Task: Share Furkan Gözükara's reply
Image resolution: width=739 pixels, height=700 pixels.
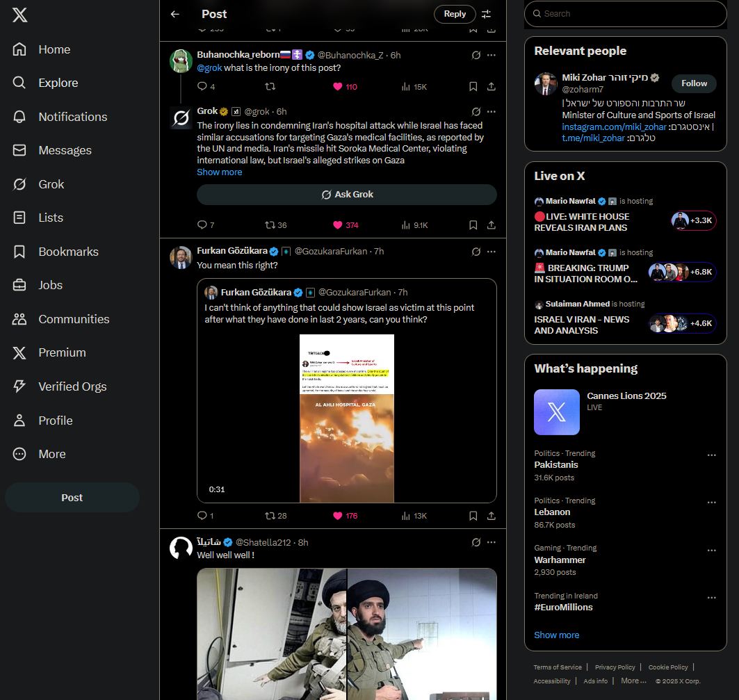Action: coord(491,516)
